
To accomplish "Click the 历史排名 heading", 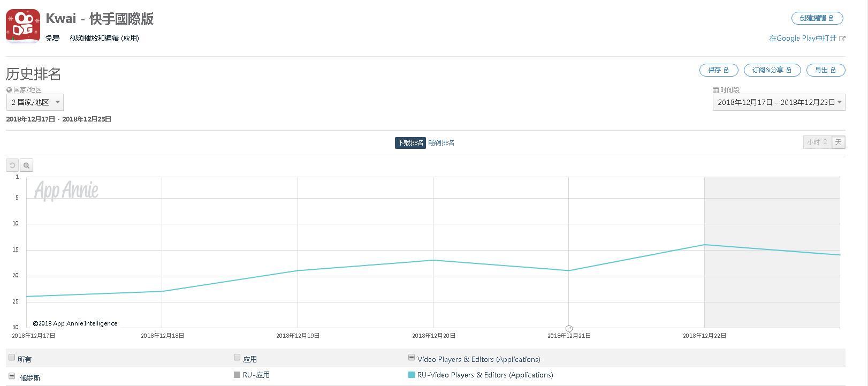I will tap(33, 74).
